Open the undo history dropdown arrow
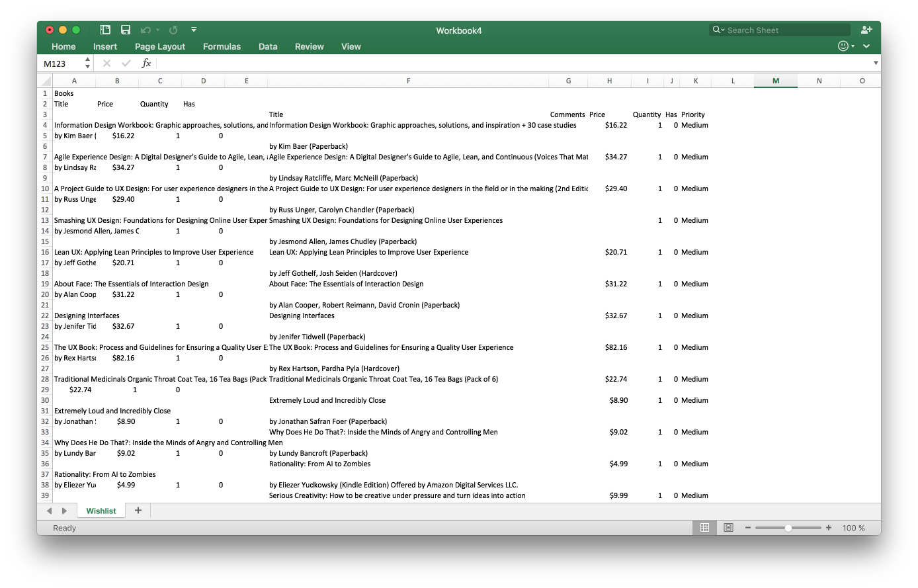The width and height of the screenshot is (918, 588). pyautogui.click(x=158, y=30)
